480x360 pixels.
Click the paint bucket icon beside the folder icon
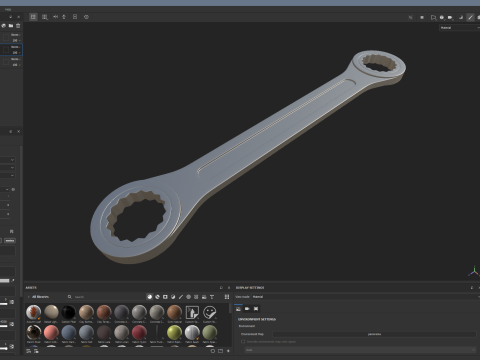point(4,26)
